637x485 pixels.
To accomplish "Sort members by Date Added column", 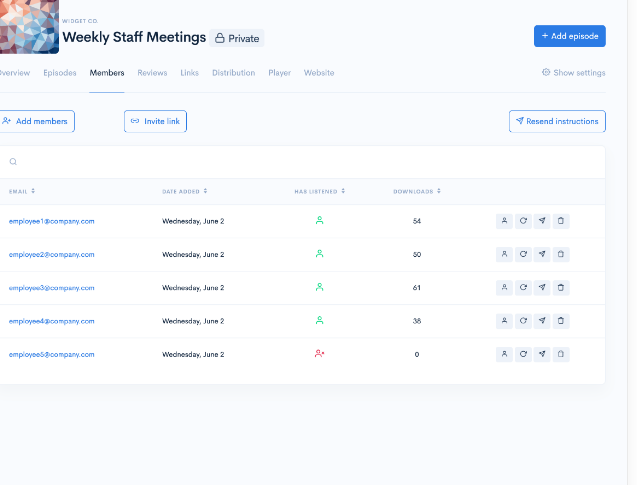I will pyautogui.click(x=185, y=191).
